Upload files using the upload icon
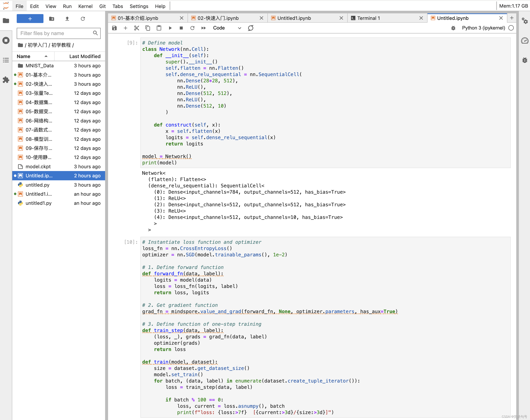530x420 pixels. pyautogui.click(x=67, y=19)
